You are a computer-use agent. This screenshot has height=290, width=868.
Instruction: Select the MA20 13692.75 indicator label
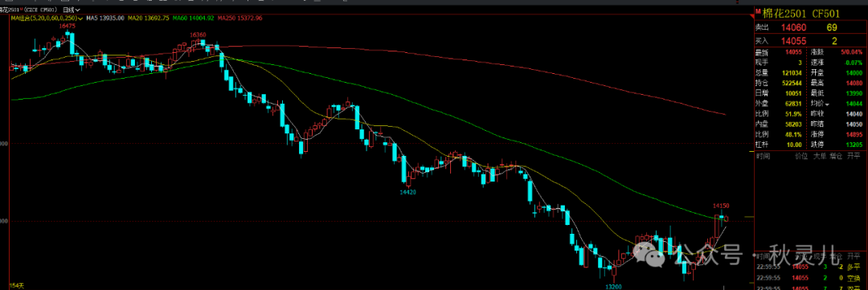pyautogui.click(x=148, y=18)
